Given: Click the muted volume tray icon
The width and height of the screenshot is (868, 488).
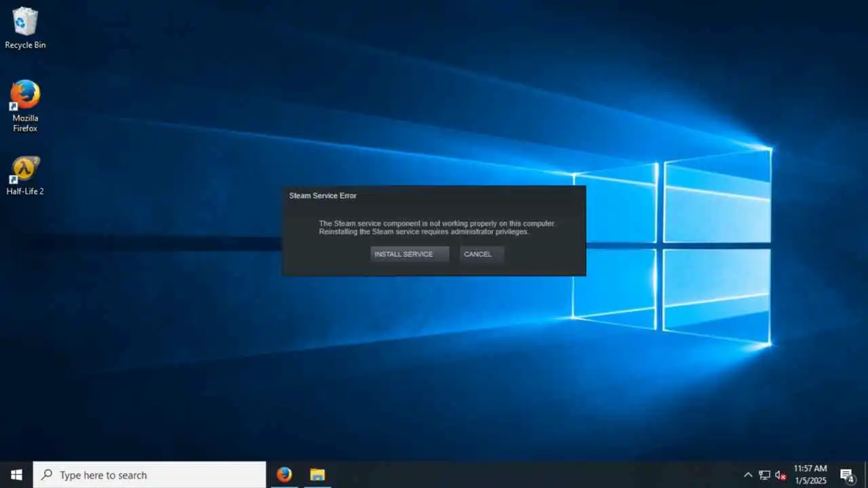Looking at the screenshot, I should coord(780,475).
